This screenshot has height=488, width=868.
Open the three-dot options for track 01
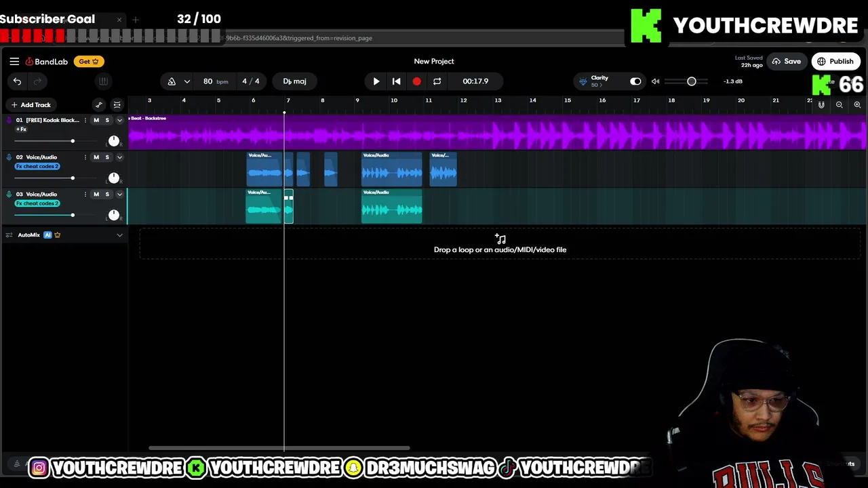pos(85,120)
